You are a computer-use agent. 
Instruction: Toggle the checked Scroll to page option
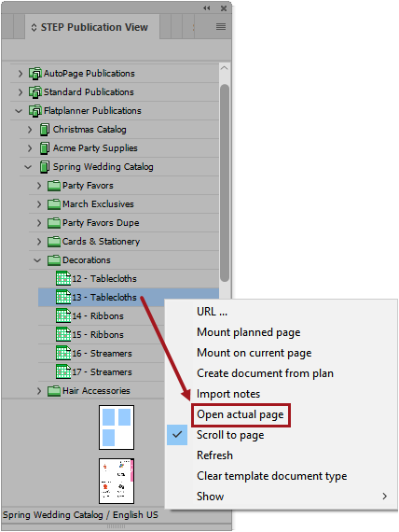coord(230,435)
